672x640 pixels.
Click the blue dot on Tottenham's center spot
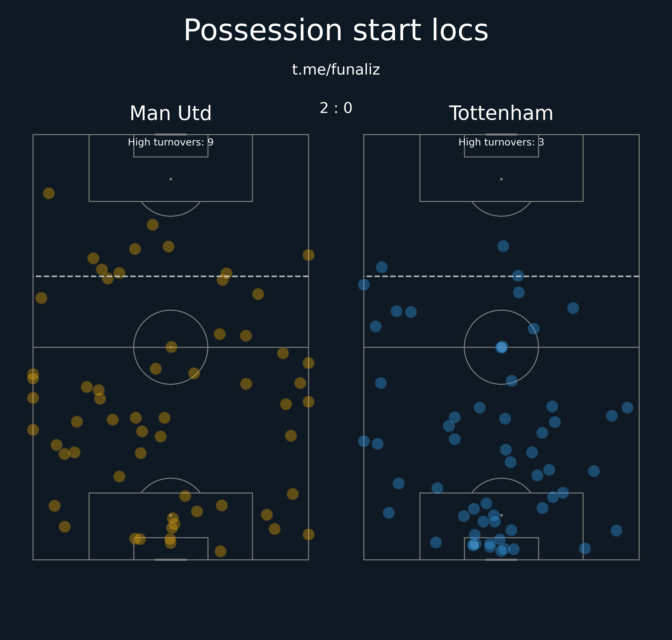(502, 347)
